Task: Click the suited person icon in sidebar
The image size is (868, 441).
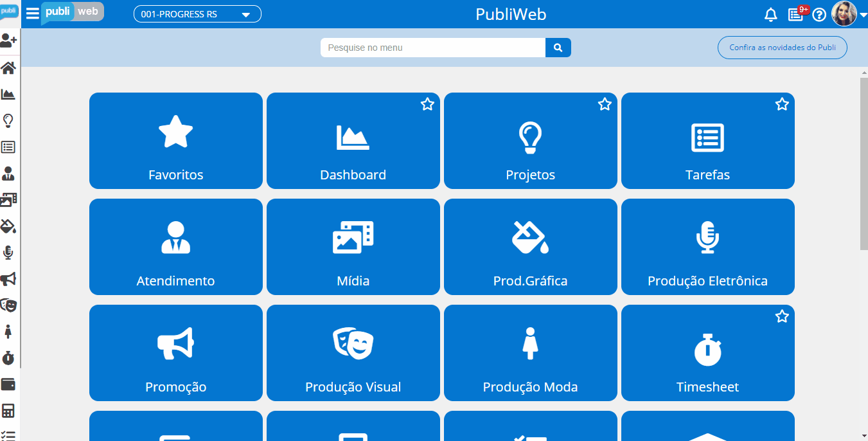Action: pos(8,174)
